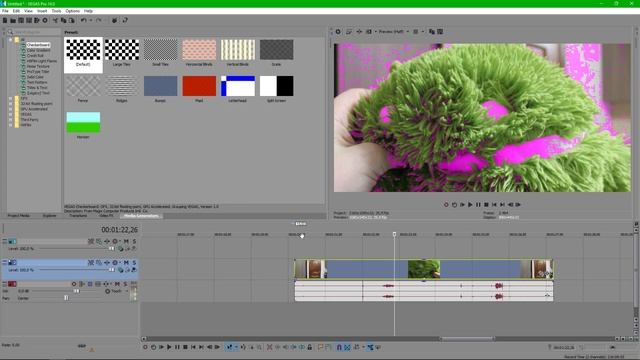This screenshot has height=360, width=640.
Task: Expand the OFX folder in generators tree
Action: [x=11, y=98]
